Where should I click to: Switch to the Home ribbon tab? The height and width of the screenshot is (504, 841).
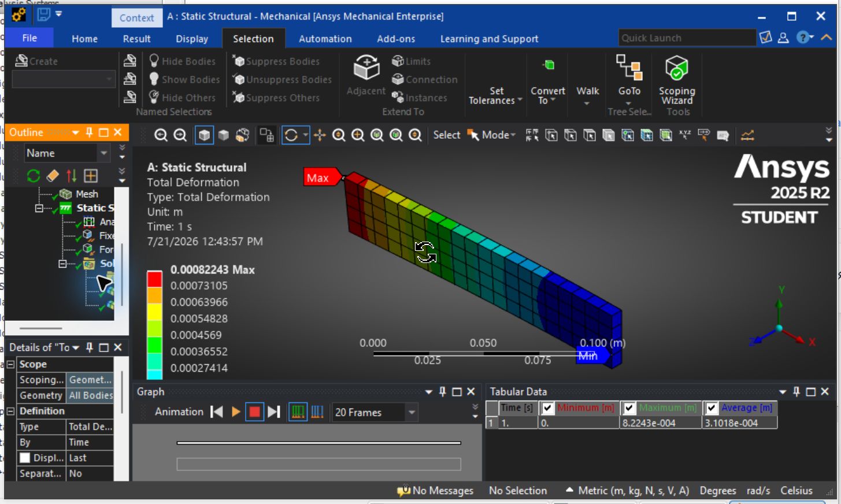84,39
